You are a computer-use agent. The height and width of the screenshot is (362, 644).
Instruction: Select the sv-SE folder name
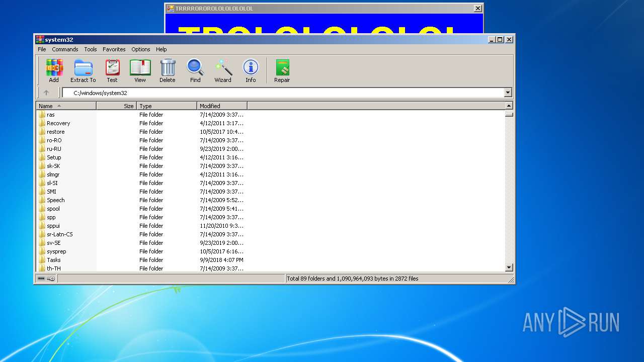(x=53, y=243)
